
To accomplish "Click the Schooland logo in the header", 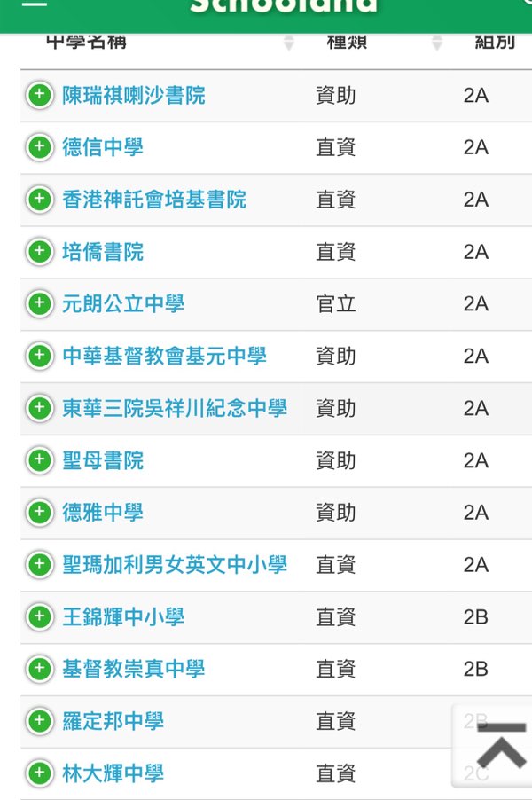I will coord(284,5).
